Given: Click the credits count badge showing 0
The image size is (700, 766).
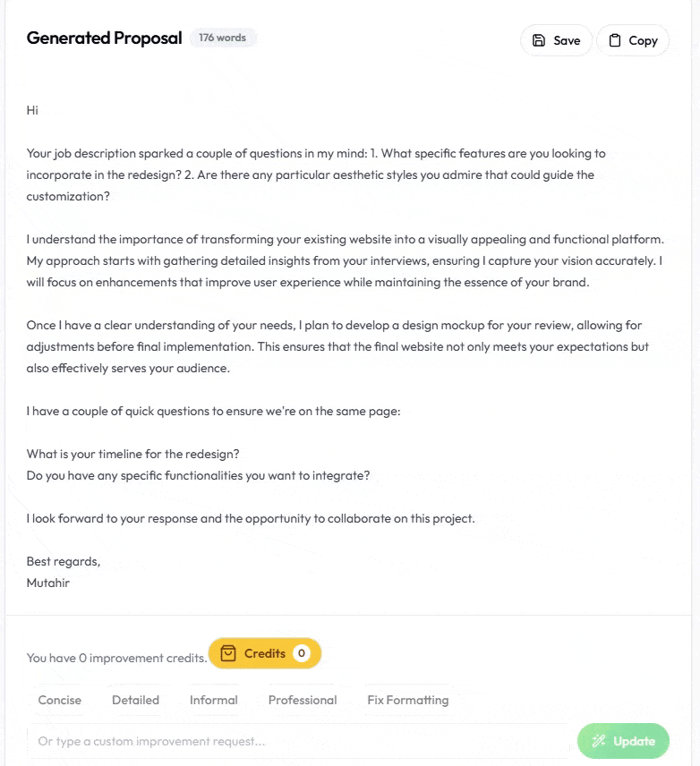Looking at the screenshot, I should (x=302, y=653).
